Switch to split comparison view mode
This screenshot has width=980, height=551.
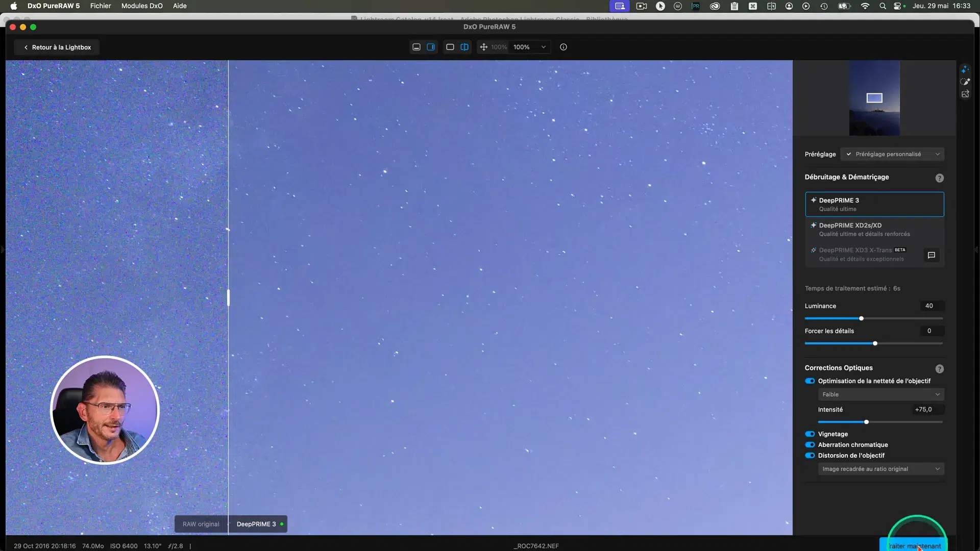464,47
